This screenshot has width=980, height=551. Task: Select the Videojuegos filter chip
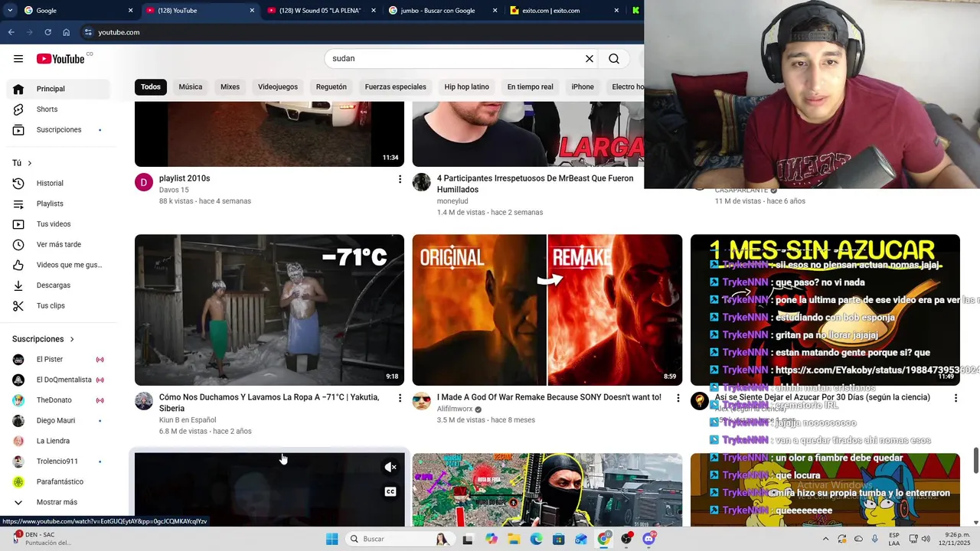[x=278, y=87]
